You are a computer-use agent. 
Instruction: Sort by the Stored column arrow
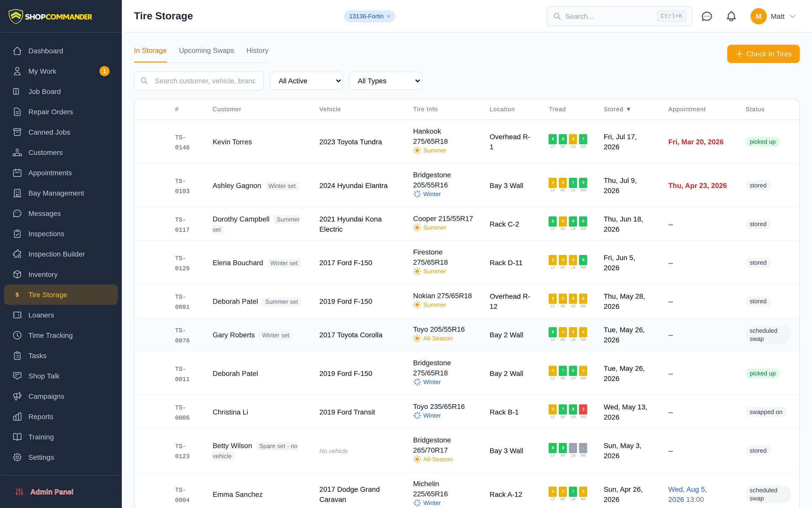pyautogui.click(x=629, y=109)
